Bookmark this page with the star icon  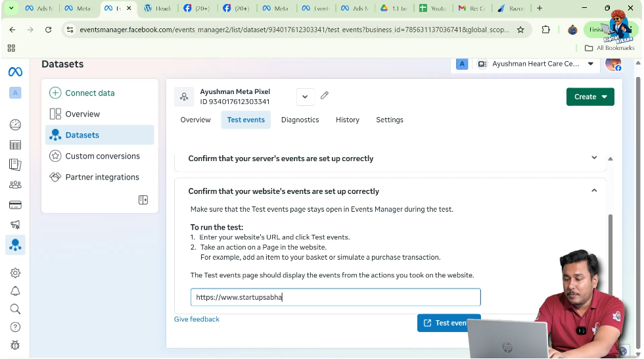[x=520, y=30]
